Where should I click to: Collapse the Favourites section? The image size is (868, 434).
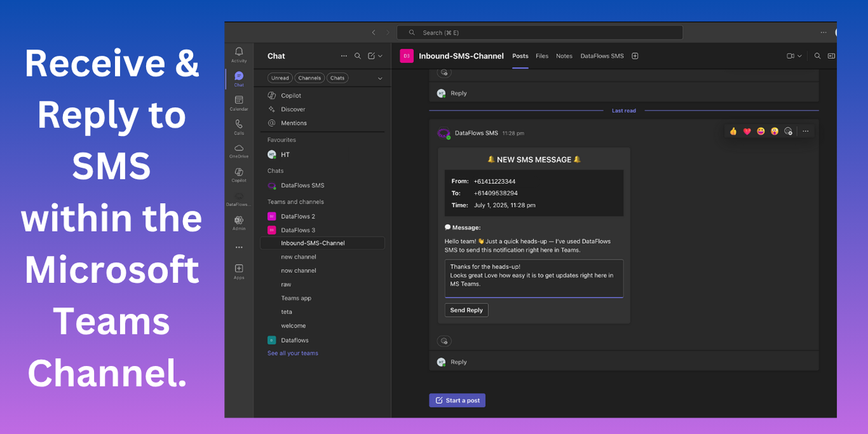(281, 140)
